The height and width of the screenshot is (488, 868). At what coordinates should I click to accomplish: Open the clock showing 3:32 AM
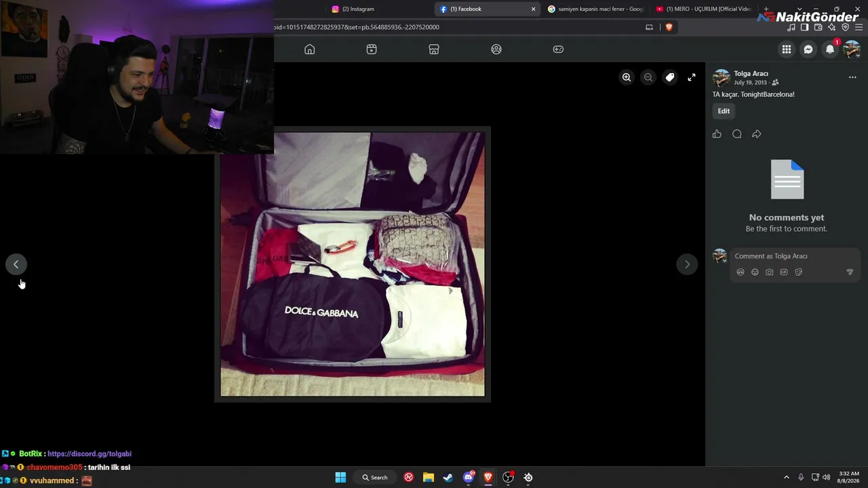point(849,477)
